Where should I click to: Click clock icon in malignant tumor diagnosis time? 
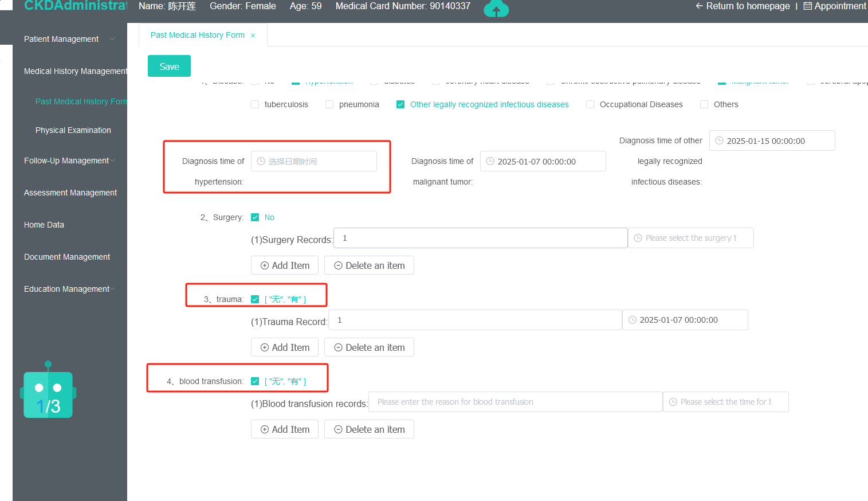click(x=490, y=161)
